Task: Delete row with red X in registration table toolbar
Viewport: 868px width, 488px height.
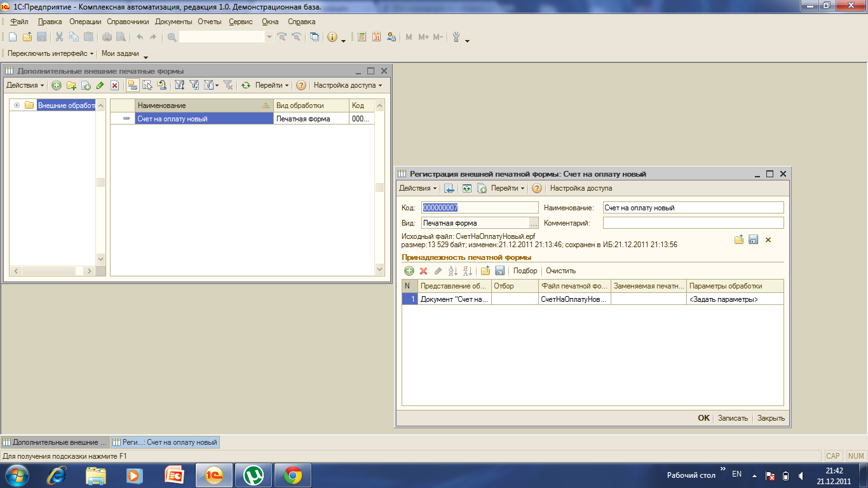Action: point(424,271)
